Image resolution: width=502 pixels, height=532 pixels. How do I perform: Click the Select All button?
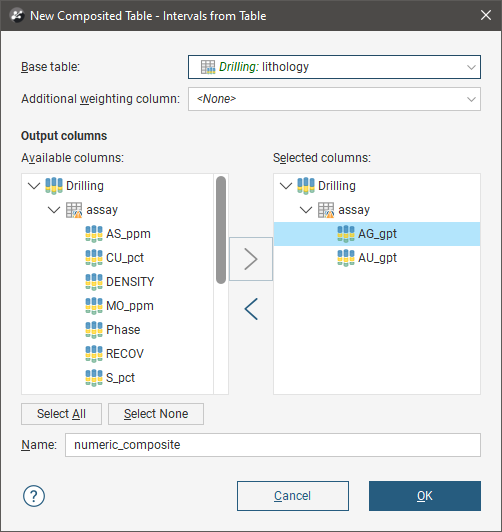tap(61, 414)
